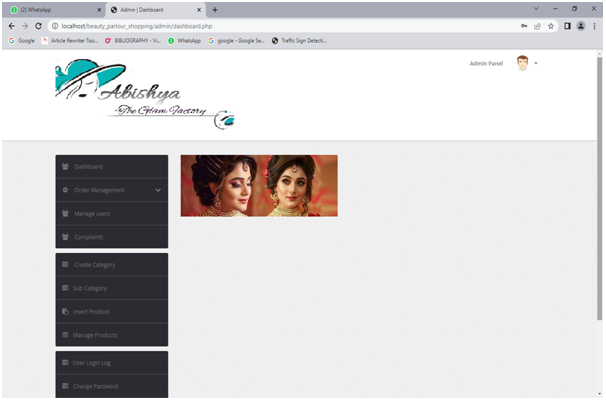
Task: Open the tab search chevron
Action: point(536,9)
